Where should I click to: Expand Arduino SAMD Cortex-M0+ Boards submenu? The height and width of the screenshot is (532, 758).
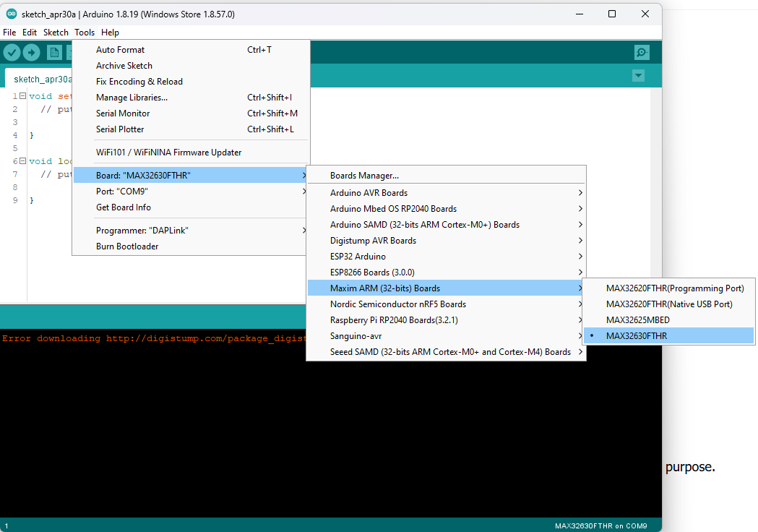(446, 225)
